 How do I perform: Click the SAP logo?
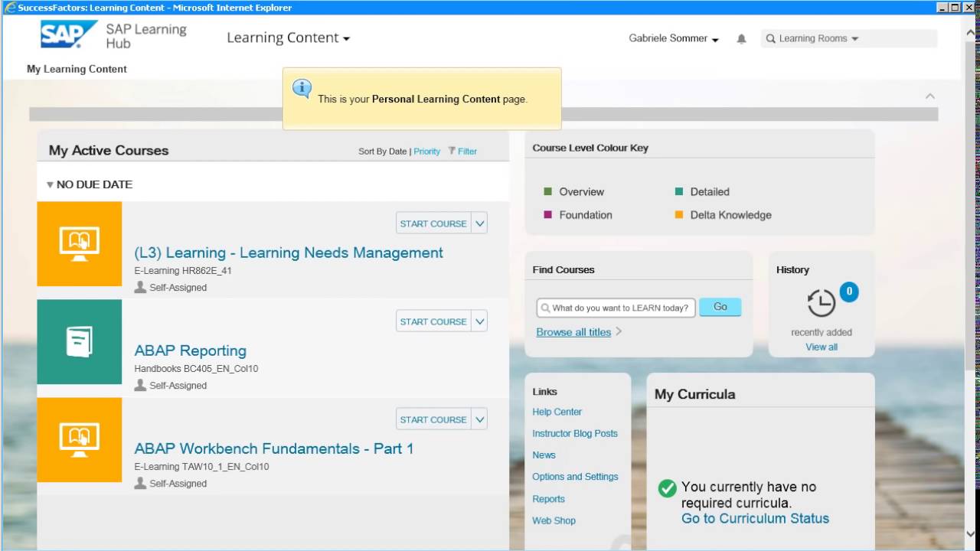[69, 35]
